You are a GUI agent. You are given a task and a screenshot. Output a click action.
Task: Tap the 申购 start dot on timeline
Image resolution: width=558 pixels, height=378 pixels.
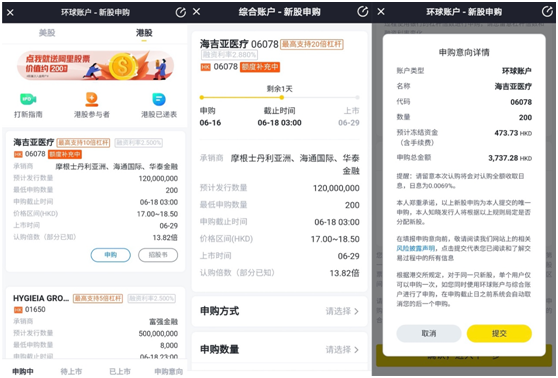pyautogui.click(x=202, y=97)
